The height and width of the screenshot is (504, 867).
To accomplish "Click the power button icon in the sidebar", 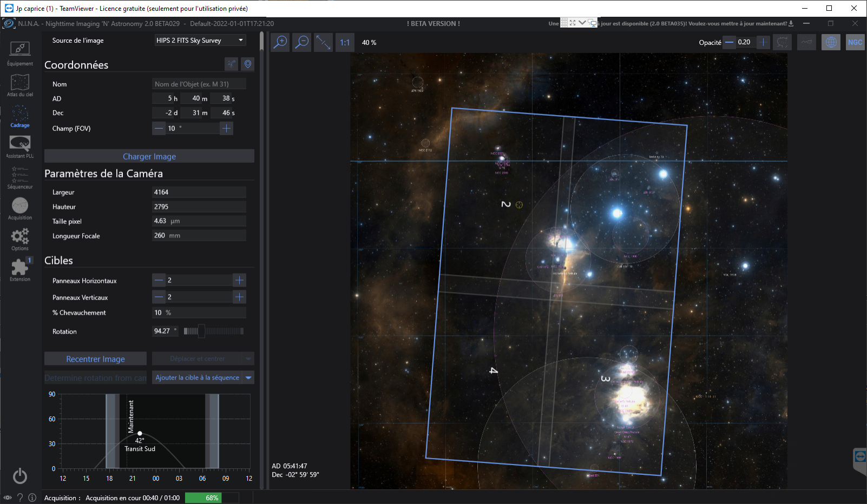I will tap(20, 476).
